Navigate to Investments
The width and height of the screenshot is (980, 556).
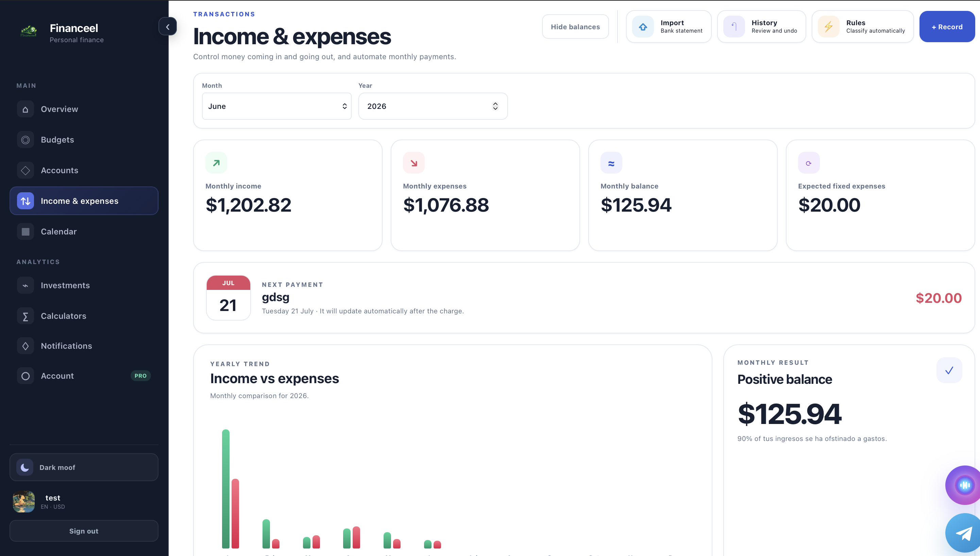84,285
